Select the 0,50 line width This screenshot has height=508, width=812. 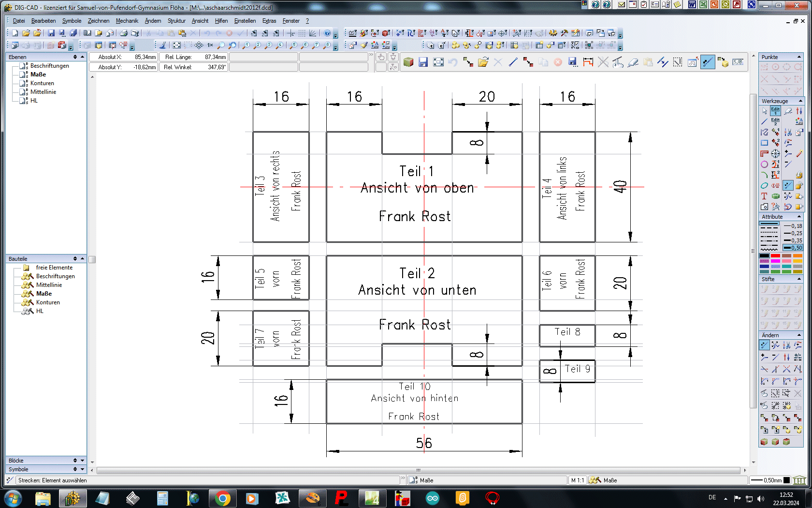[x=793, y=248]
